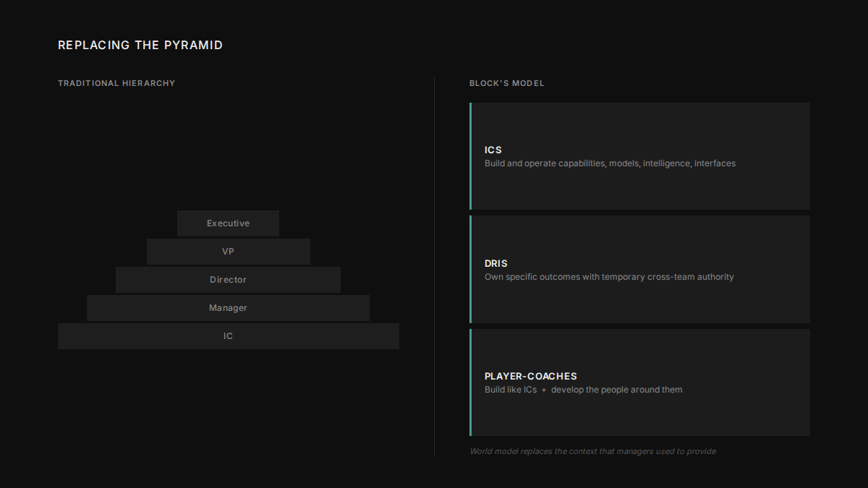Select the DRIS card heading
This screenshot has height=488, width=868.
coord(496,263)
